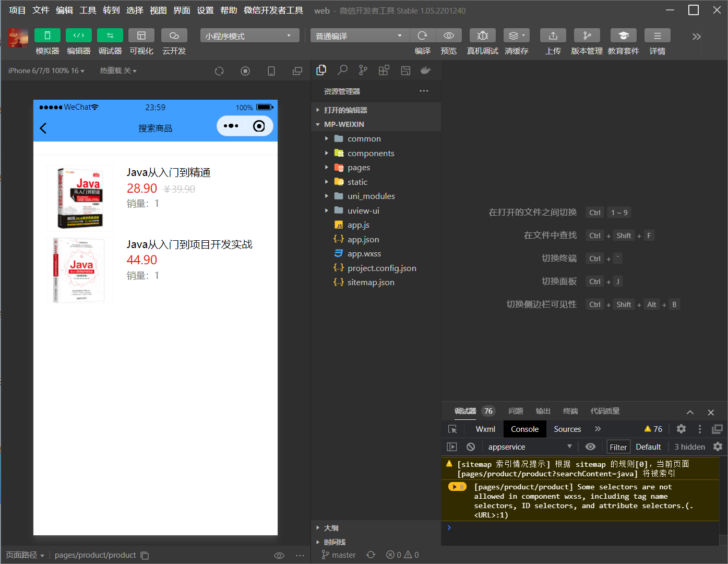Toggle live expression eye icon
This screenshot has height=564, width=728.
click(x=590, y=446)
